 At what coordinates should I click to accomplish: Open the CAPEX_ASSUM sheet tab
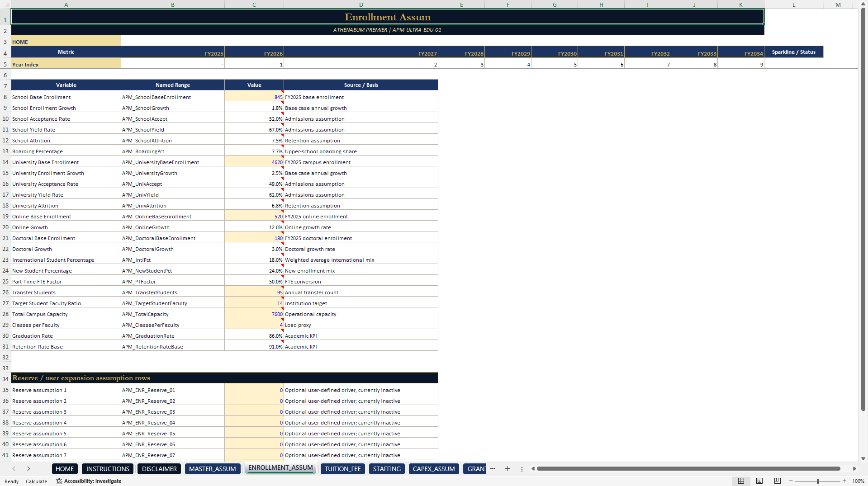433,469
